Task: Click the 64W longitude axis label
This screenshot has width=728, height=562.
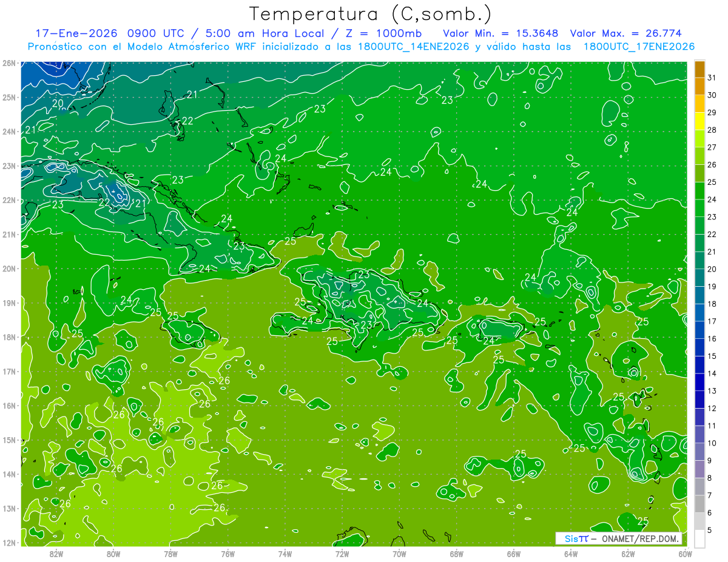Action: coord(571,554)
